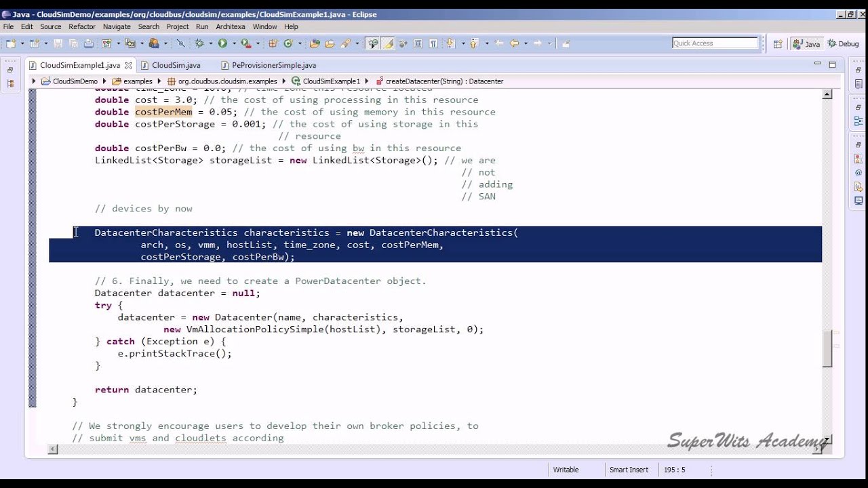Open the Architexa menu
This screenshot has height=488, width=868.
coord(231,26)
